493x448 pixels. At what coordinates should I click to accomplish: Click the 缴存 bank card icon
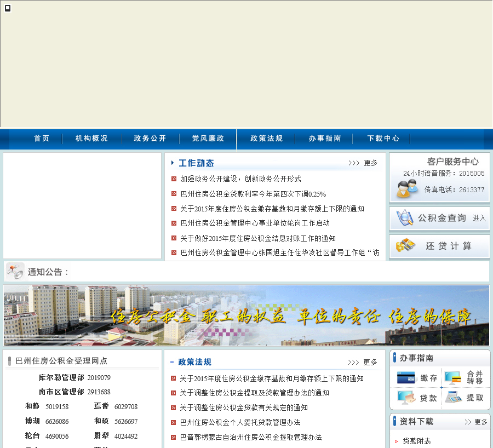(x=406, y=377)
